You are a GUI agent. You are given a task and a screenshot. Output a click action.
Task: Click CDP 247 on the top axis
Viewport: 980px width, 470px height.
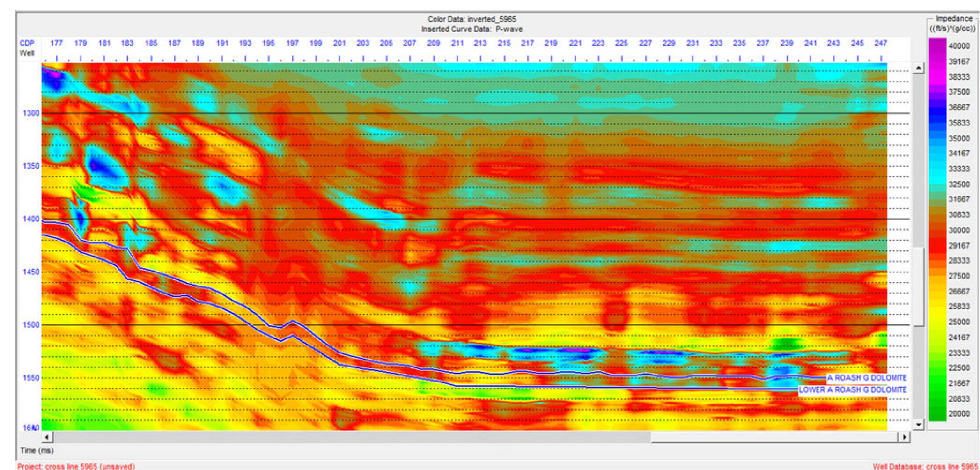(x=880, y=43)
